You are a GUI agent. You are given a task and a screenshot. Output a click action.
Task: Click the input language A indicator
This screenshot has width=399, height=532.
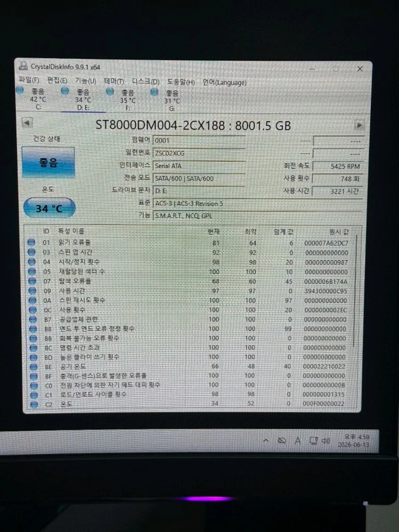pyautogui.click(x=297, y=440)
